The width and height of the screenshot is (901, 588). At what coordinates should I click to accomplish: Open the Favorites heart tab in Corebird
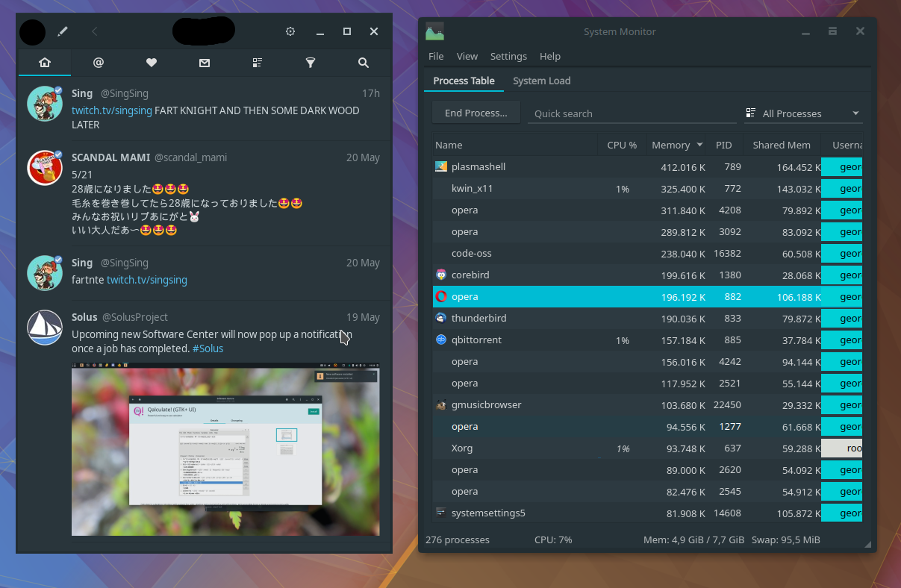pos(151,63)
